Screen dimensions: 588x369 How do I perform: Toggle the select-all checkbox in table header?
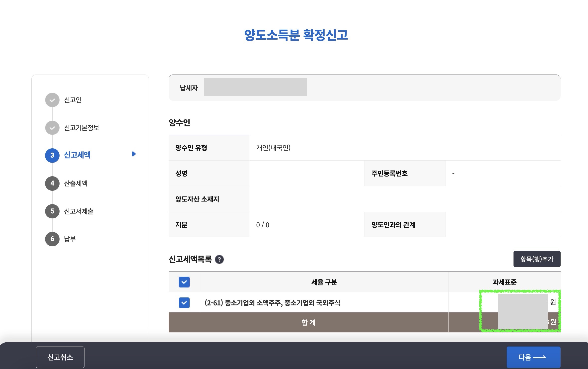tap(184, 282)
